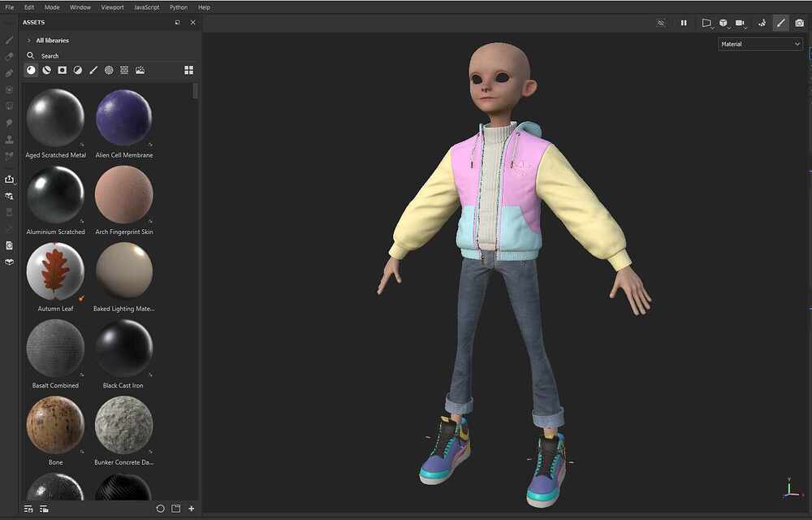The width and height of the screenshot is (812, 520).
Task: Expand the All libraries tree
Action: [29, 41]
